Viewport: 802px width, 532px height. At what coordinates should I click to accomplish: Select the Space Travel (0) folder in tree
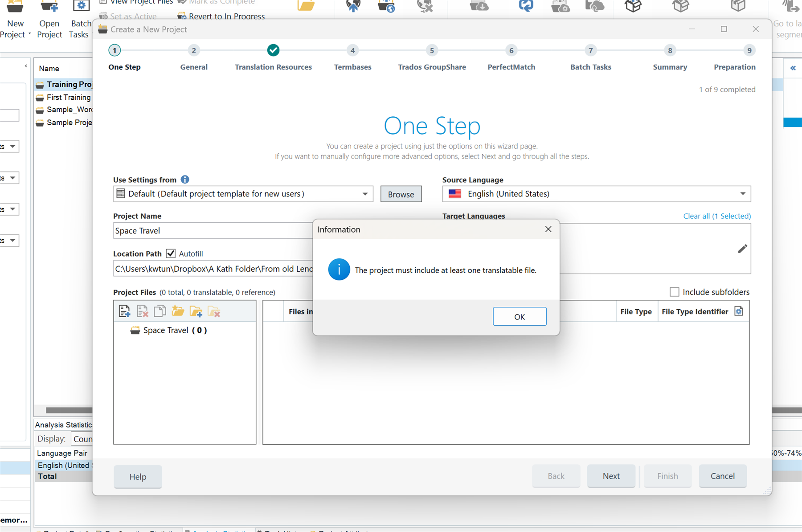coord(169,330)
